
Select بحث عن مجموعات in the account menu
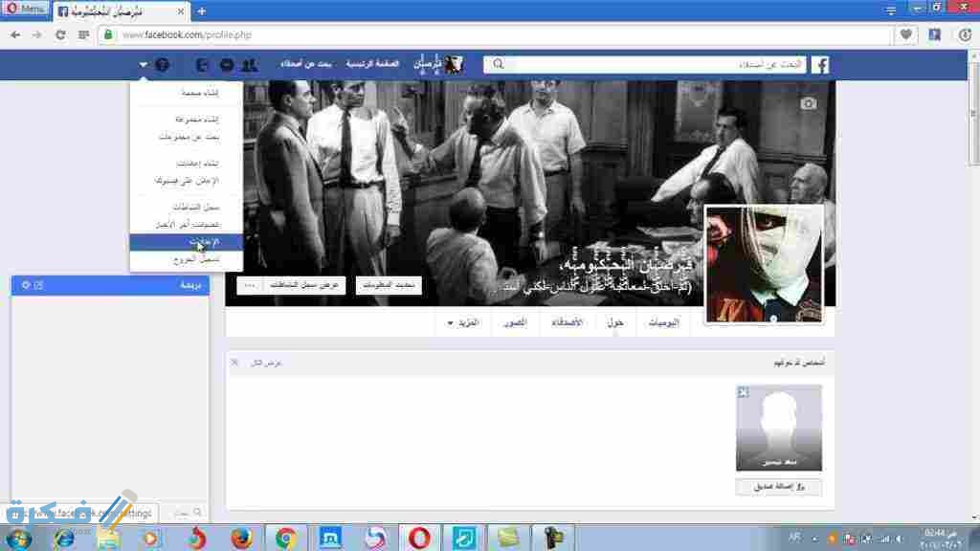point(189,136)
